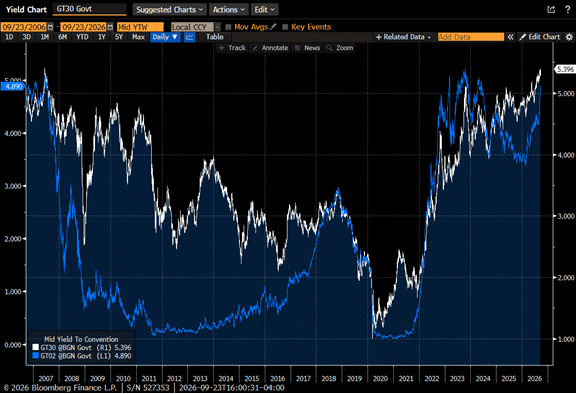Screen dimensions: 577x394
Task: Click the Local CCY currency field
Action: point(192,27)
